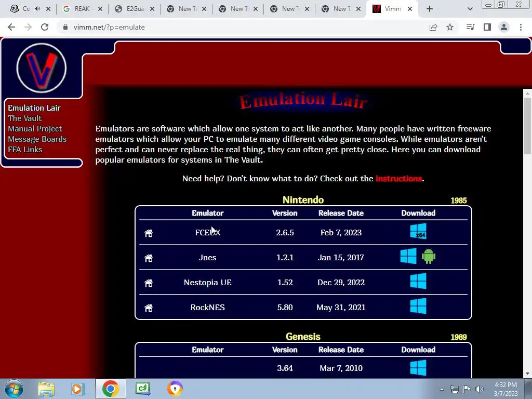Toggle Chrome side panel

(487, 27)
